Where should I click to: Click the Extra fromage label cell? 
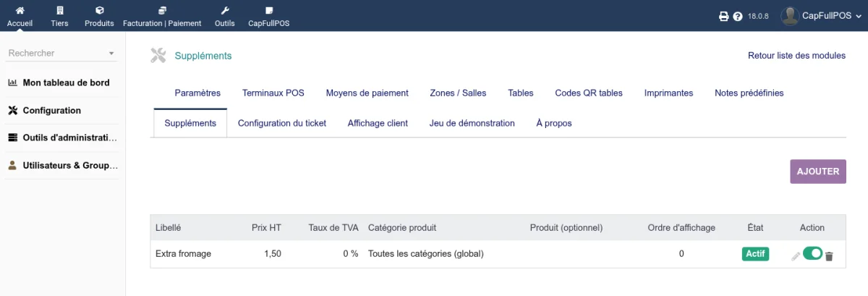tap(183, 254)
